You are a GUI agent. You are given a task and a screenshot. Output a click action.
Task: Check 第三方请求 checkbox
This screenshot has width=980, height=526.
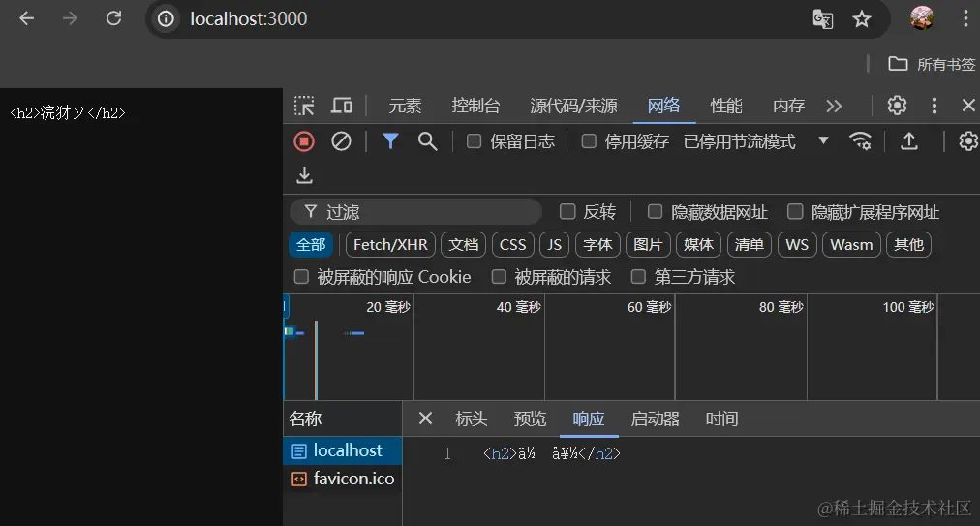638,276
